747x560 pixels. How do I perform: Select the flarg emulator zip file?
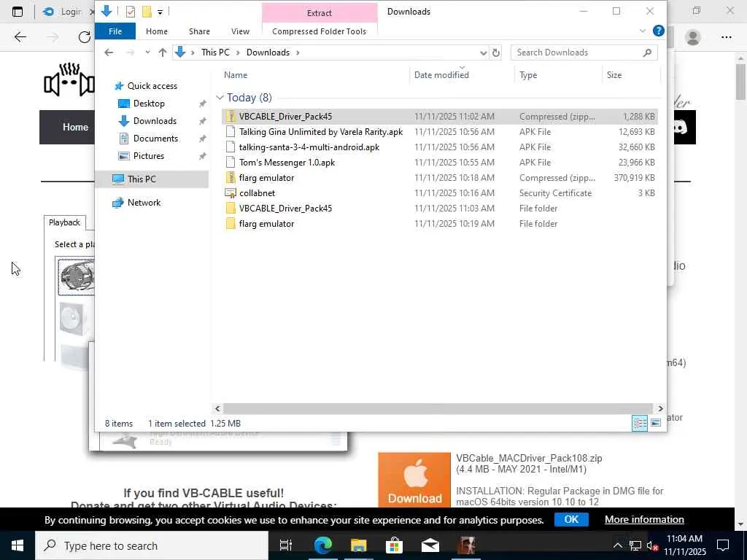pyautogui.click(x=439, y=178)
